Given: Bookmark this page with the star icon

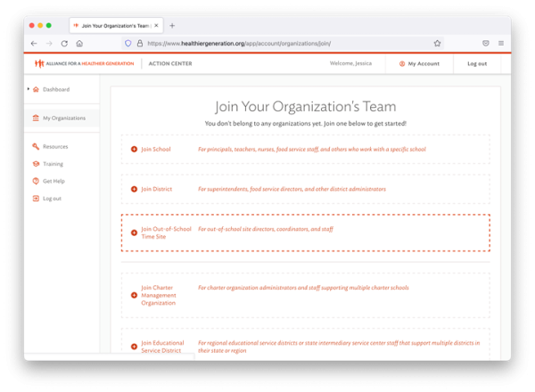Looking at the screenshot, I should point(437,43).
